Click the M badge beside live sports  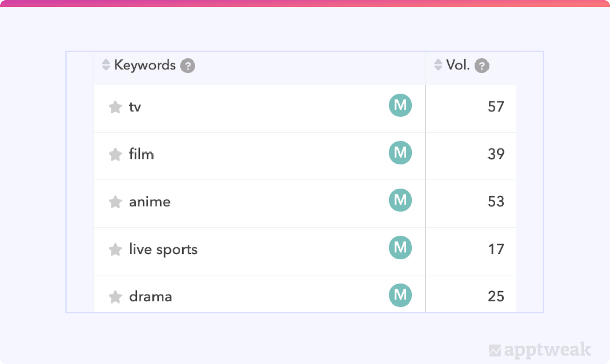point(400,248)
